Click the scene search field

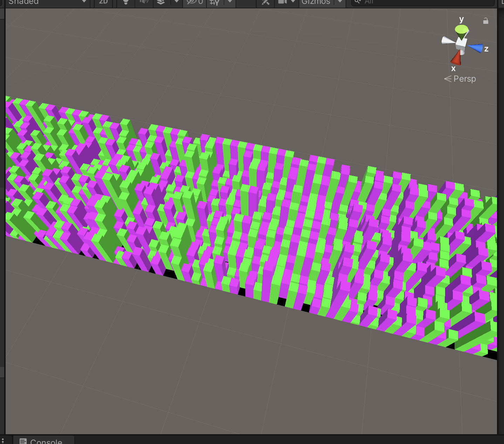click(x=424, y=2)
